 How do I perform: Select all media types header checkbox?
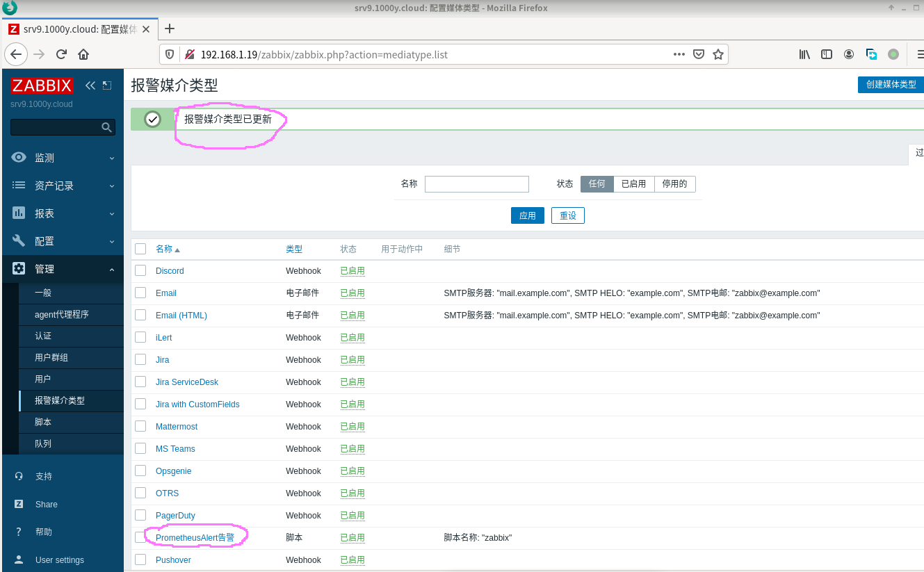coord(140,249)
